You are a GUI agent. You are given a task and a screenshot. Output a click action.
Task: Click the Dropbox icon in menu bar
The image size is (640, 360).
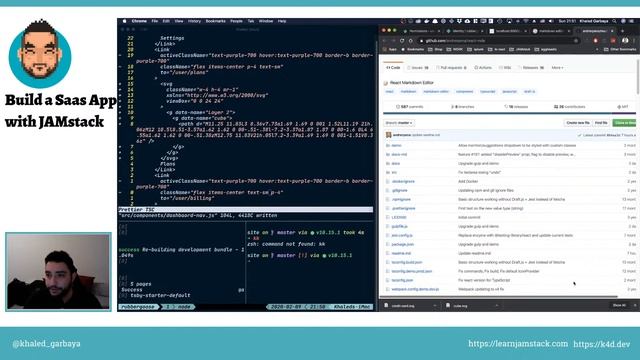point(459,21)
